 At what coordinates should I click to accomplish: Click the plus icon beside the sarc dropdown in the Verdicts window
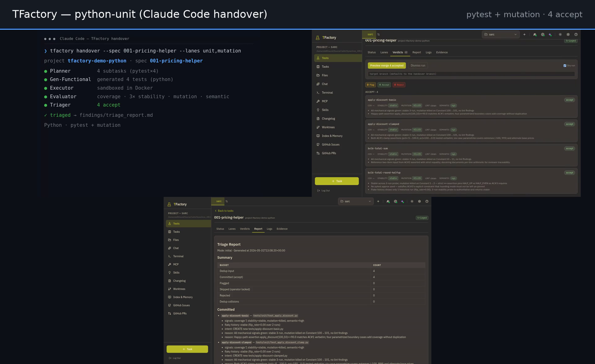coord(524,35)
